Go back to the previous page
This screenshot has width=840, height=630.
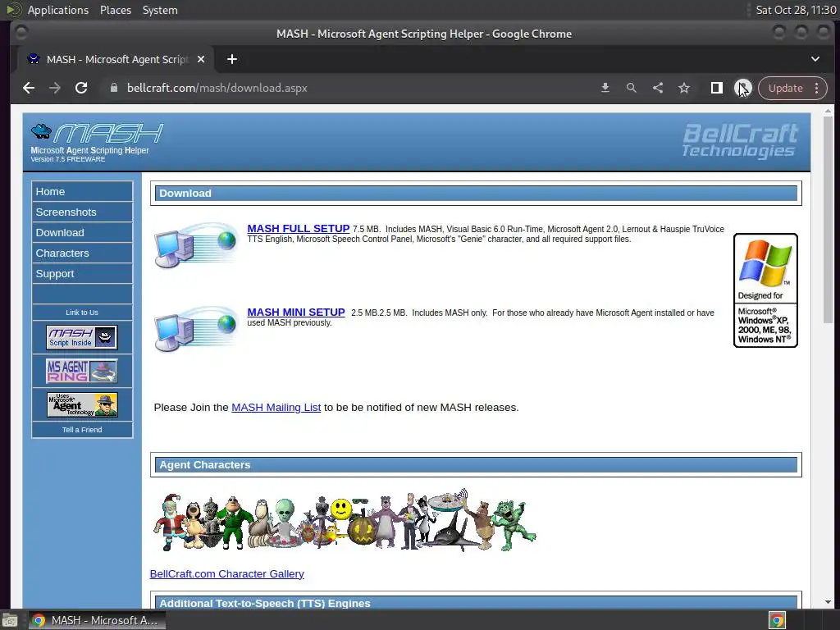[29, 88]
